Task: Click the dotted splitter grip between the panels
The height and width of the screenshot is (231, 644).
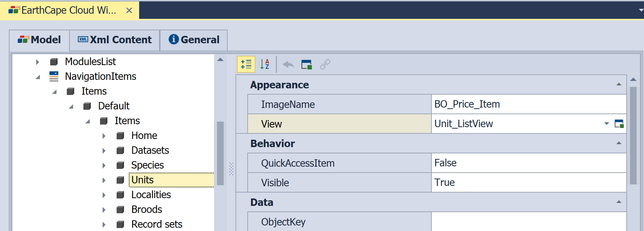Action: [231, 169]
